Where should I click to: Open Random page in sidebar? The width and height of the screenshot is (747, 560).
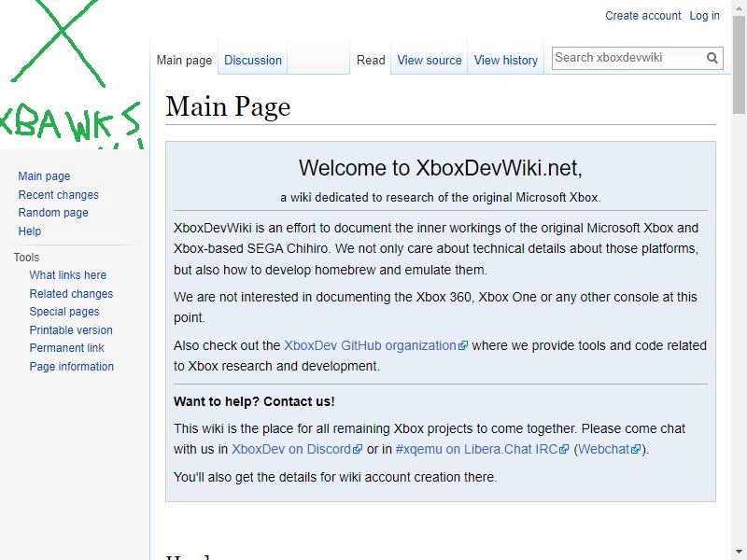[53, 213]
